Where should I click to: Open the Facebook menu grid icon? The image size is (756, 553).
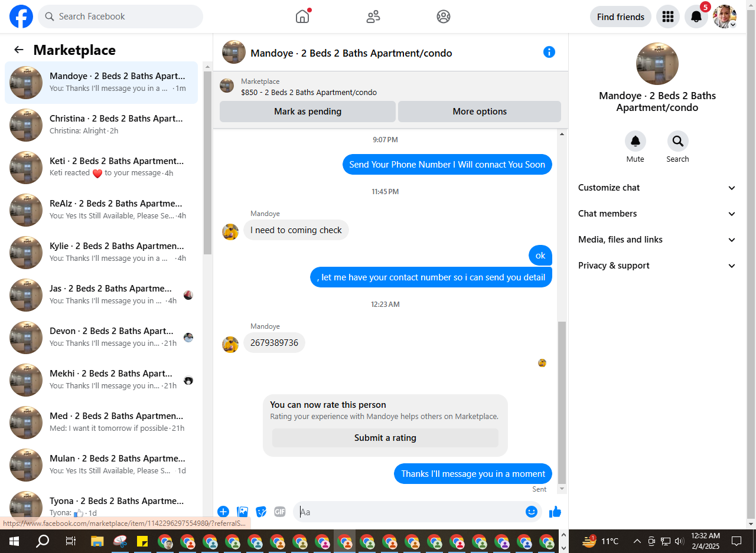point(668,17)
